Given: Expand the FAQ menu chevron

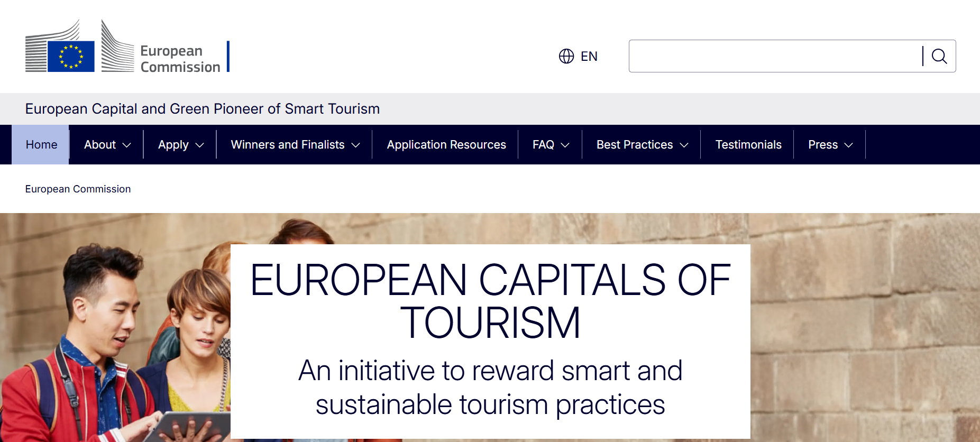Looking at the screenshot, I should pos(565,145).
